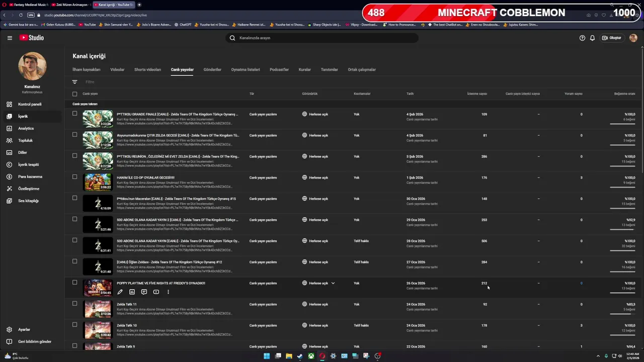This screenshot has width=644, height=362.
Task: Open thumbnail of Poppy Playtime video
Action: click(x=98, y=288)
